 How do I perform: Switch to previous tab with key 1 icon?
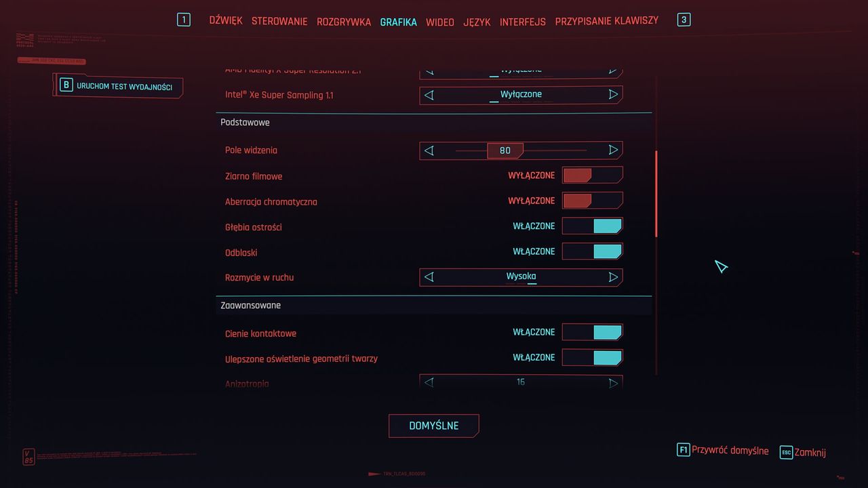(x=184, y=20)
